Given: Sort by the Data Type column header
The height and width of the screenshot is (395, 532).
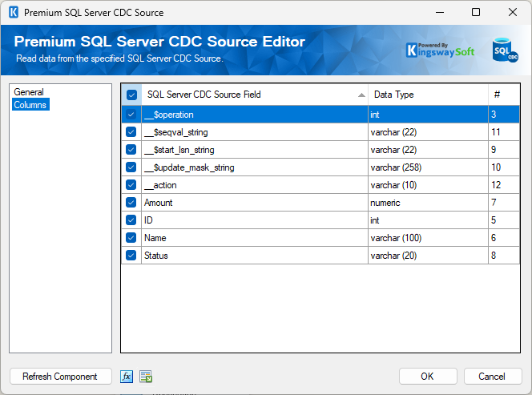Looking at the screenshot, I should 428,95.
